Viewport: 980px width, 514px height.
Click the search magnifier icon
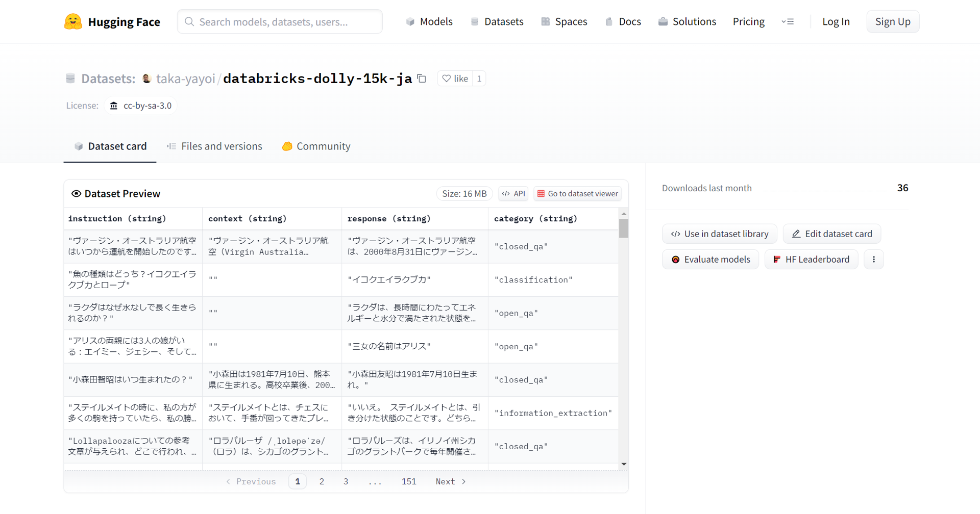pyautogui.click(x=189, y=21)
